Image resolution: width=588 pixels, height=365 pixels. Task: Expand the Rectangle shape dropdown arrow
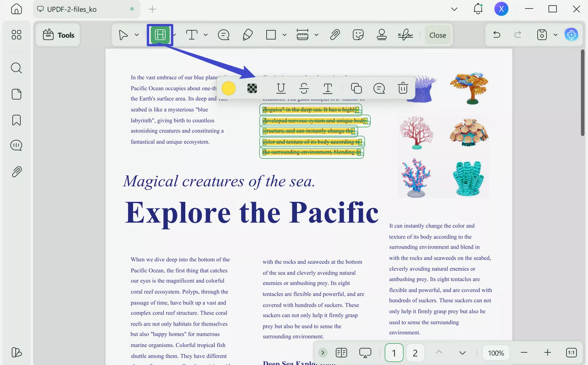284,35
